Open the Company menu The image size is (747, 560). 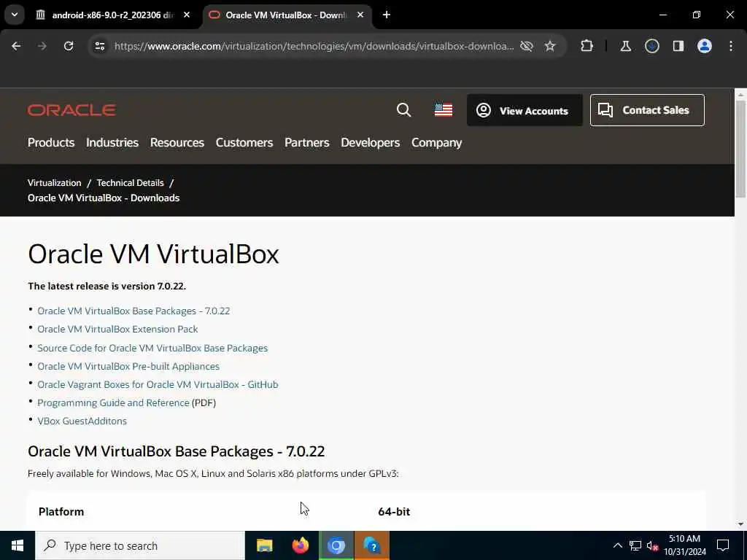point(436,142)
